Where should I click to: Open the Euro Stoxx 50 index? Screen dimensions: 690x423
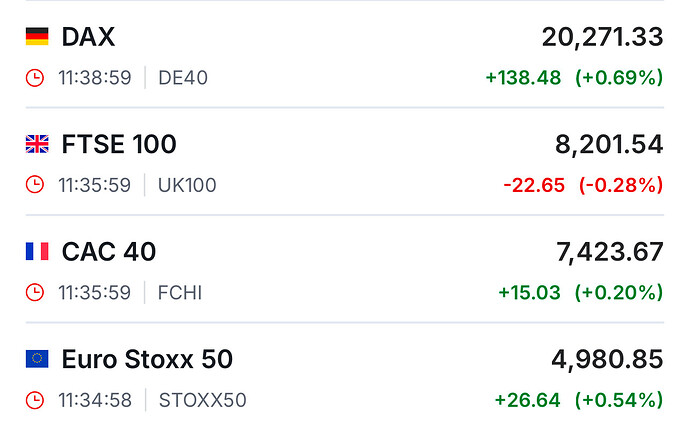[147, 359]
